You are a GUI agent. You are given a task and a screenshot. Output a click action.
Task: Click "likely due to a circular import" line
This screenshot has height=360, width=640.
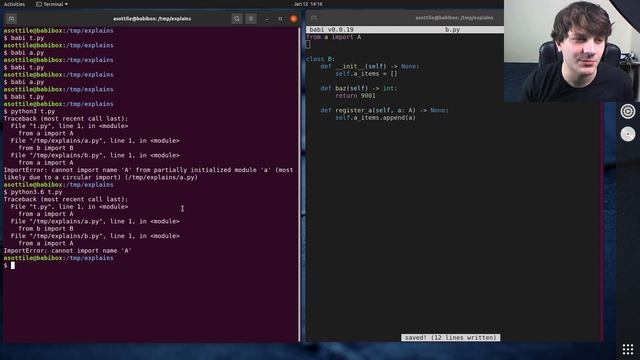click(x=100, y=177)
